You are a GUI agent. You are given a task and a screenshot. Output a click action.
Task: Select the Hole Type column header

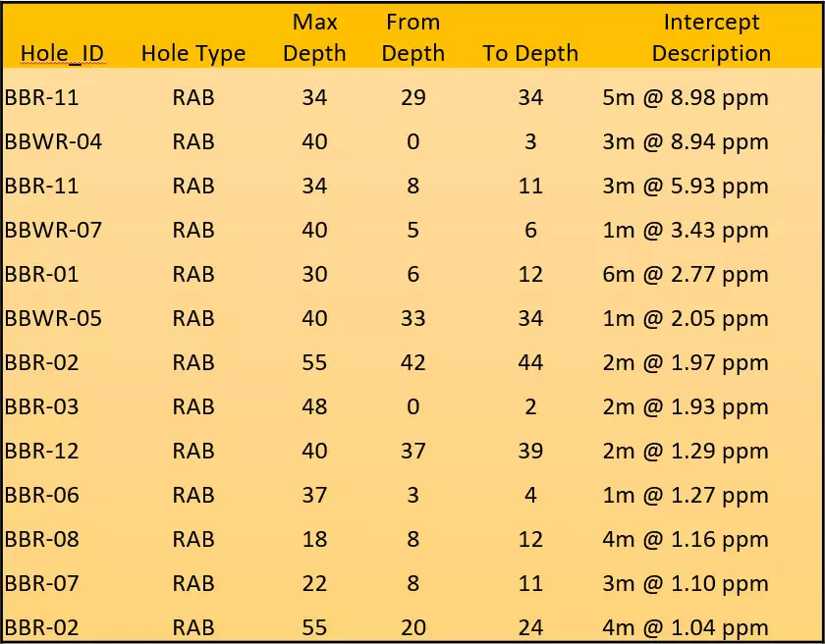pyautogui.click(x=193, y=54)
